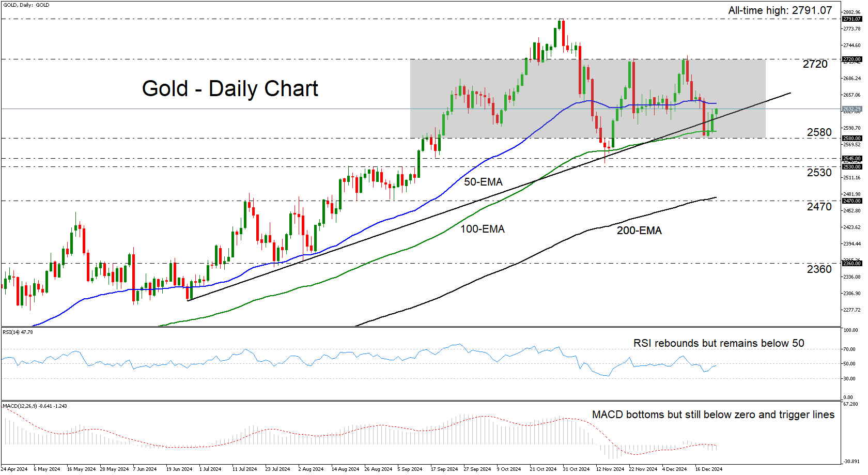This screenshot has height=475, width=868.
Task: Select the 100-EMA line label
Action: [482, 229]
